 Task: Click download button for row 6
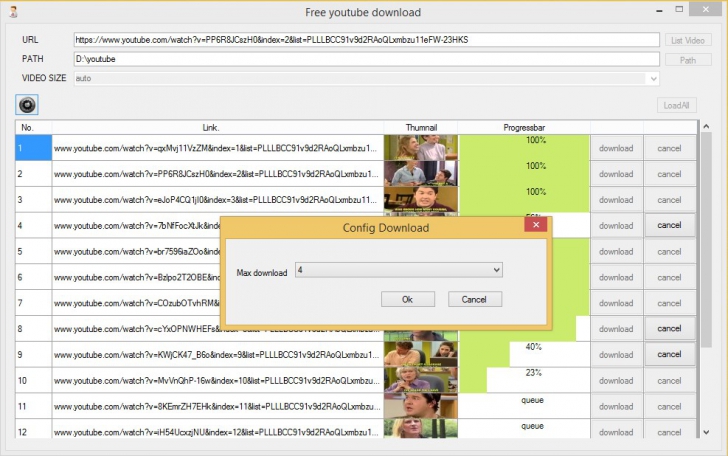tap(616, 277)
